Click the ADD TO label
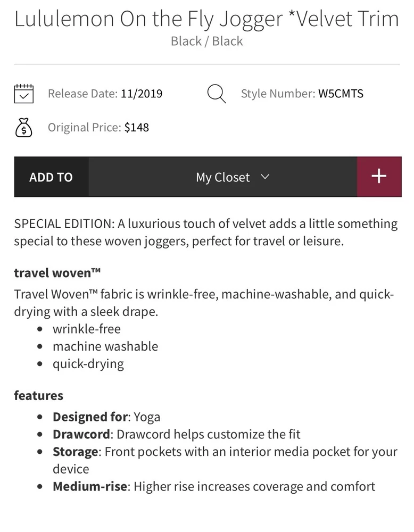Screen dimensions: 414x532 coord(51,177)
